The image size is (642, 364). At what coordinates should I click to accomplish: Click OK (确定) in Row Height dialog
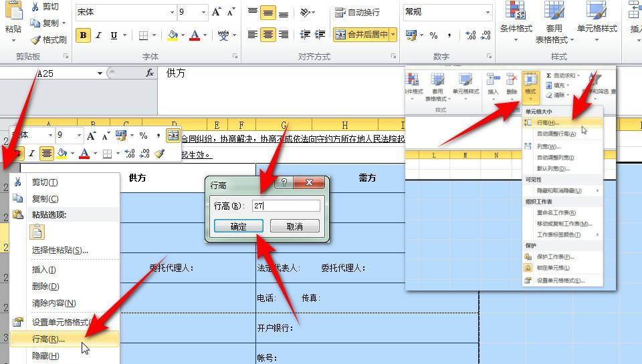tap(238, 226)
